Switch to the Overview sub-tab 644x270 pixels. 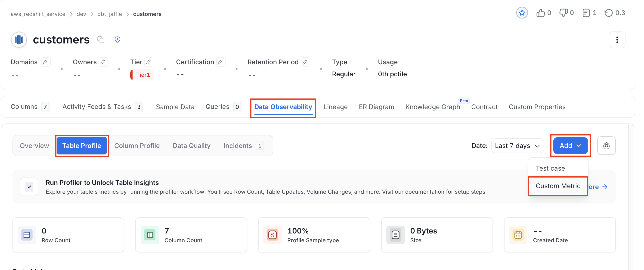click(34, 146)
